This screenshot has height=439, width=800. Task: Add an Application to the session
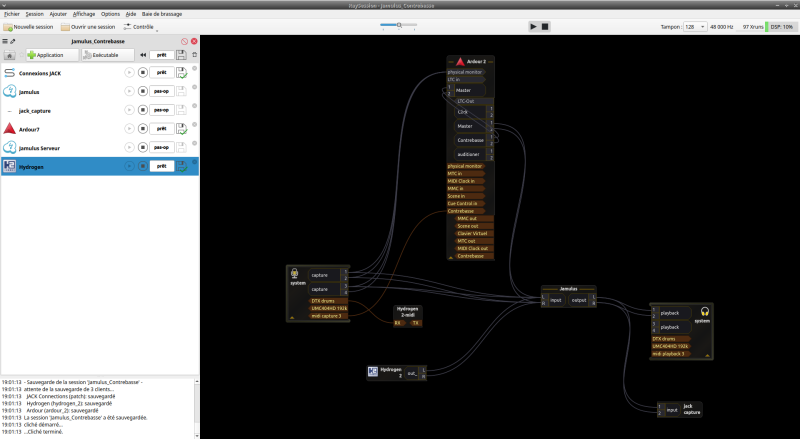[x=48, y=55]
